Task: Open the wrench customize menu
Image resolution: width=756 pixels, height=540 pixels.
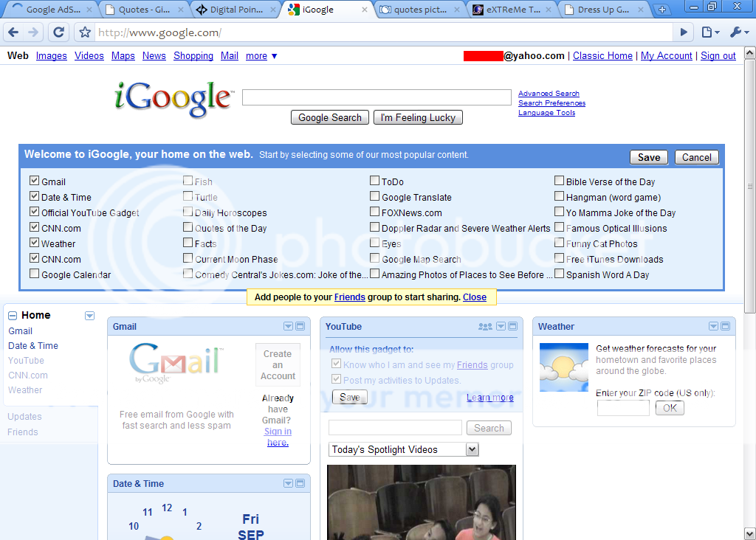Action: point(739,32)
